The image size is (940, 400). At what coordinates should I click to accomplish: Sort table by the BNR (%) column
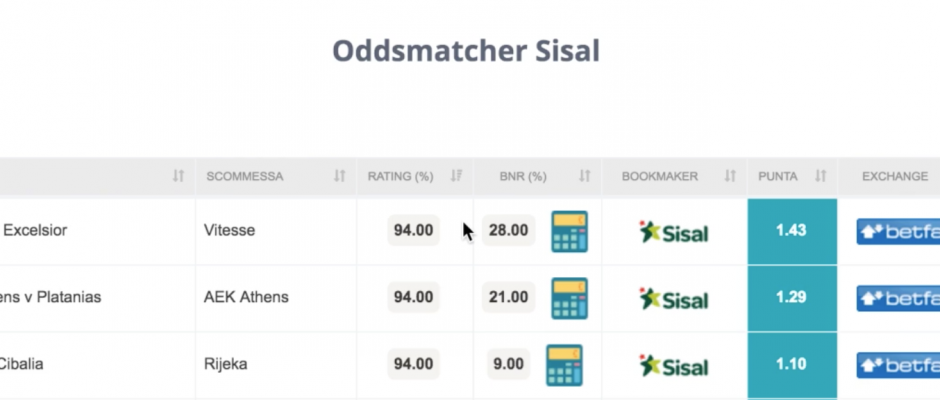pyautogui.click(x=585, y=176)
